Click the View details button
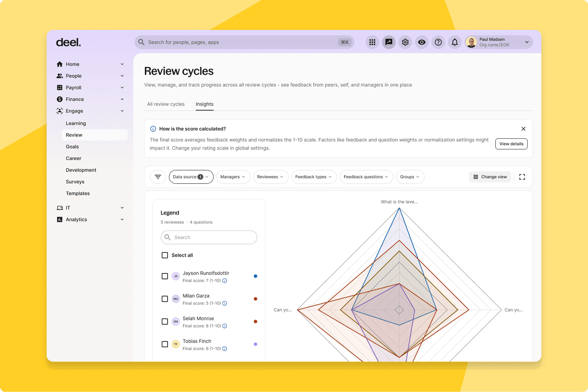This screenshot has height=392, width=588. tap(511, 144)
